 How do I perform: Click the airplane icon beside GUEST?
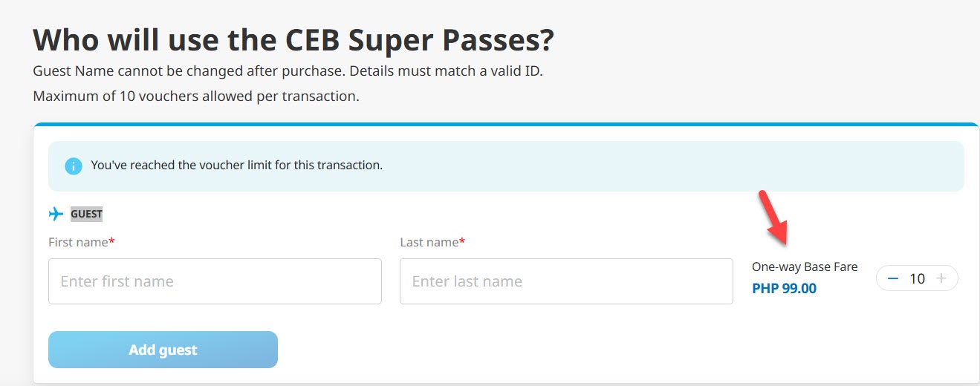coord(56,214)
